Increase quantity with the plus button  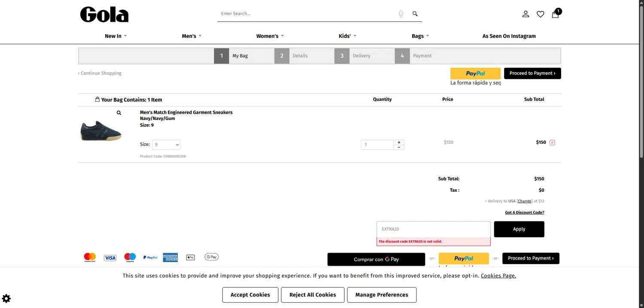[x=399, y=142]
